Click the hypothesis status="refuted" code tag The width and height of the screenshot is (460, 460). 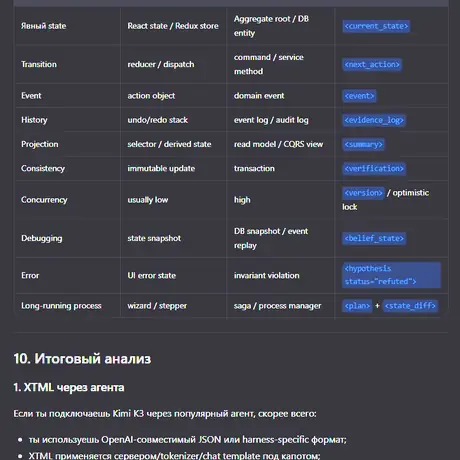pos(391,275)
